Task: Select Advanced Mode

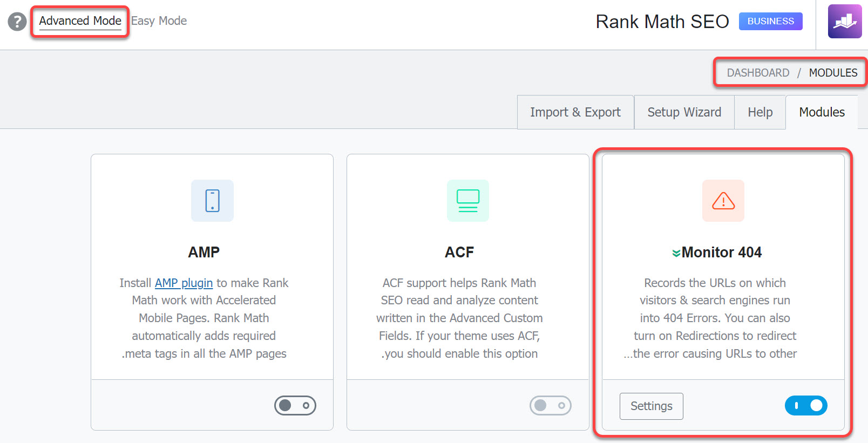Action: tap(80, 21)
